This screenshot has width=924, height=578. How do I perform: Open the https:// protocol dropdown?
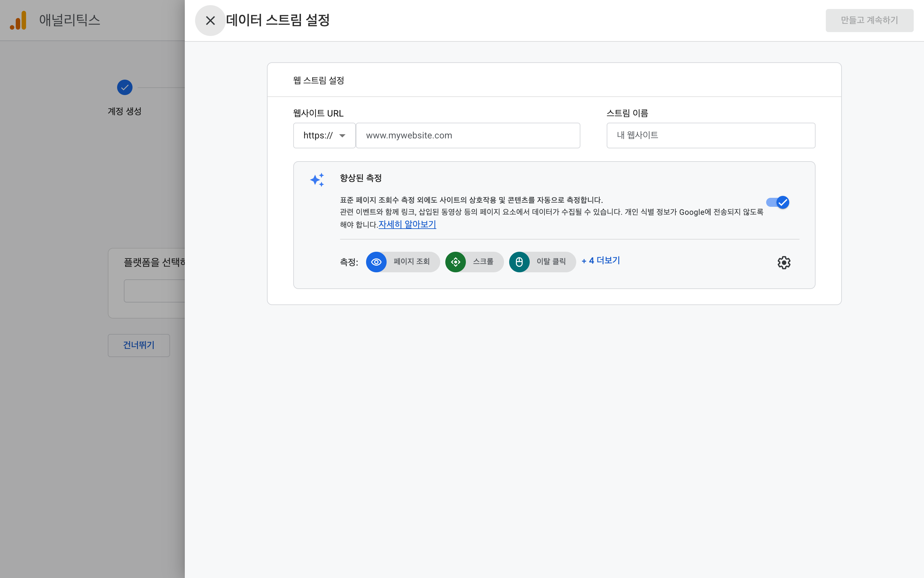pos(324,135)
